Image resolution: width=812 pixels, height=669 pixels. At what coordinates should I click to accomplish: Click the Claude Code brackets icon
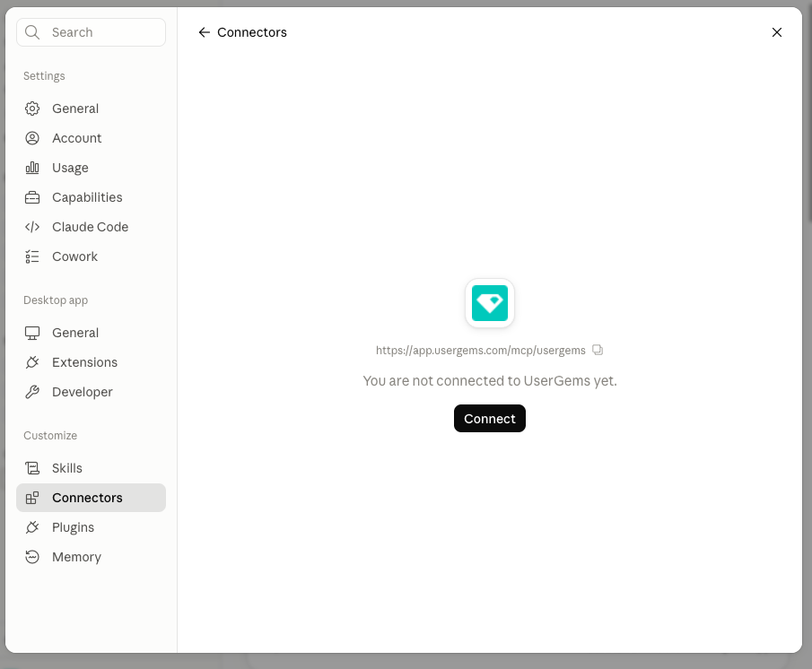(32, 227)
